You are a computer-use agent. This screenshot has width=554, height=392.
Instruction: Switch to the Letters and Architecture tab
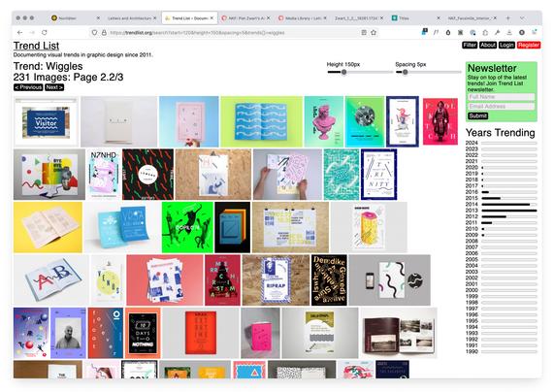[x=129, y=18]
